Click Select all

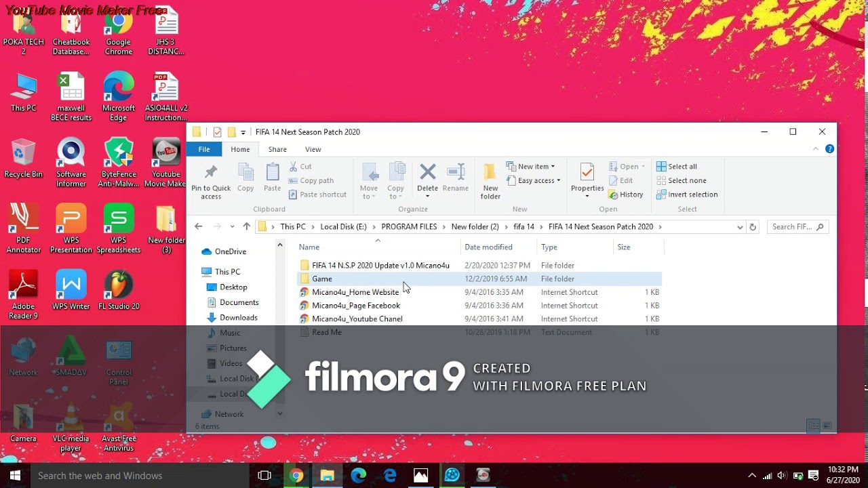pyautogui.click(x=677, y=166)
